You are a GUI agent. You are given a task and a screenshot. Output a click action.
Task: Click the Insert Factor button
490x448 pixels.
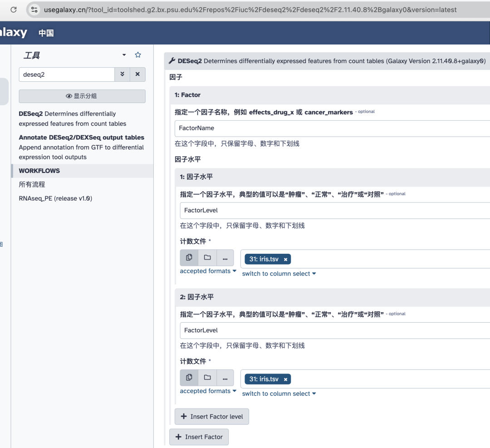[199, 437]
